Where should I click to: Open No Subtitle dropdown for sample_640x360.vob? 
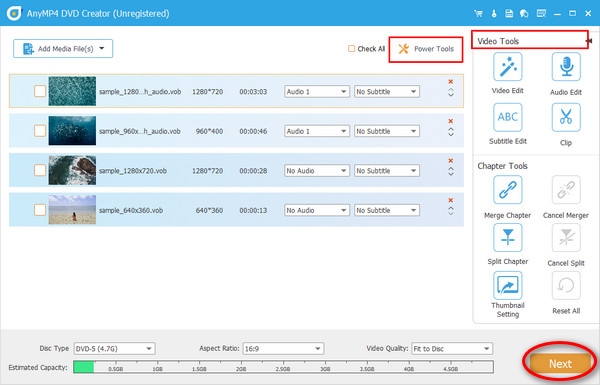386,210
